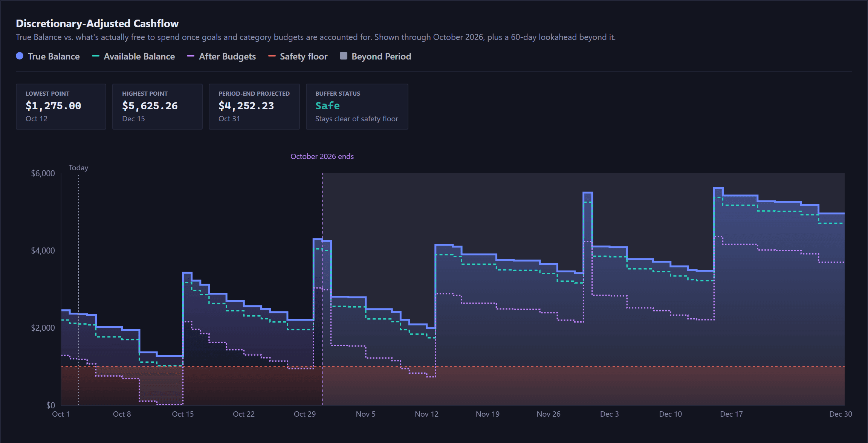The width and height of the screenshot is (868, 443).
Task: Select the Lowest Point $1,275.00 card
Action: (61, 107)
